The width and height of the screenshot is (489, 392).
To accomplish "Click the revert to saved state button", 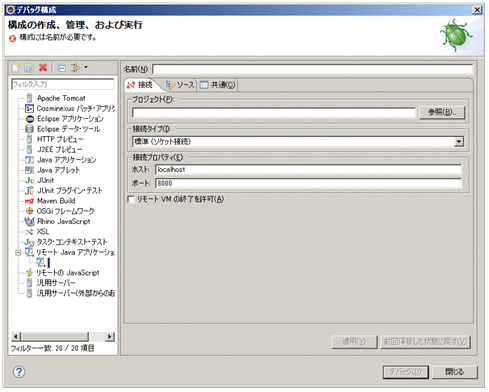I will point(425,342).
